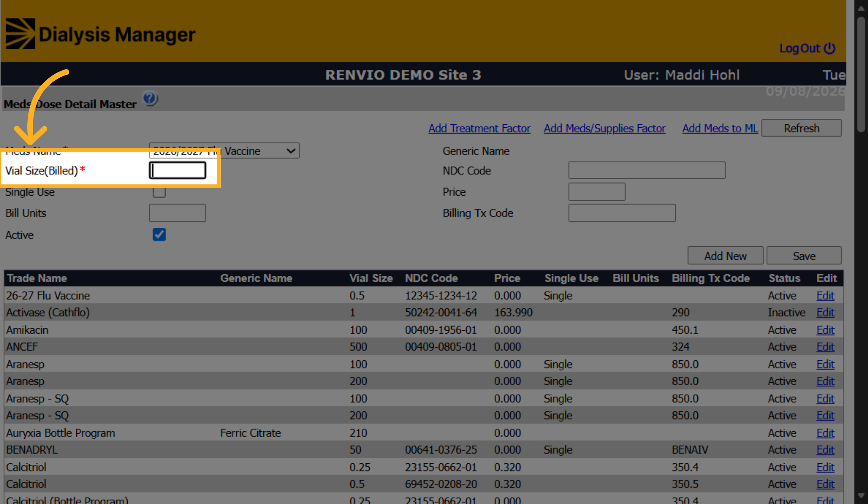Screen dimensions: 868x504
Task: Edit the Calcitriol 0.25 vial row
Action: (825, 467)
